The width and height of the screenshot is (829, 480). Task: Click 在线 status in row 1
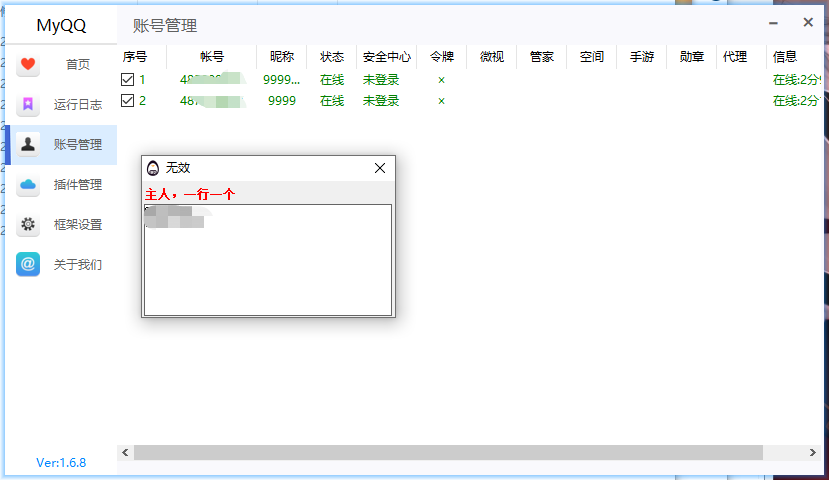(332, 80)
